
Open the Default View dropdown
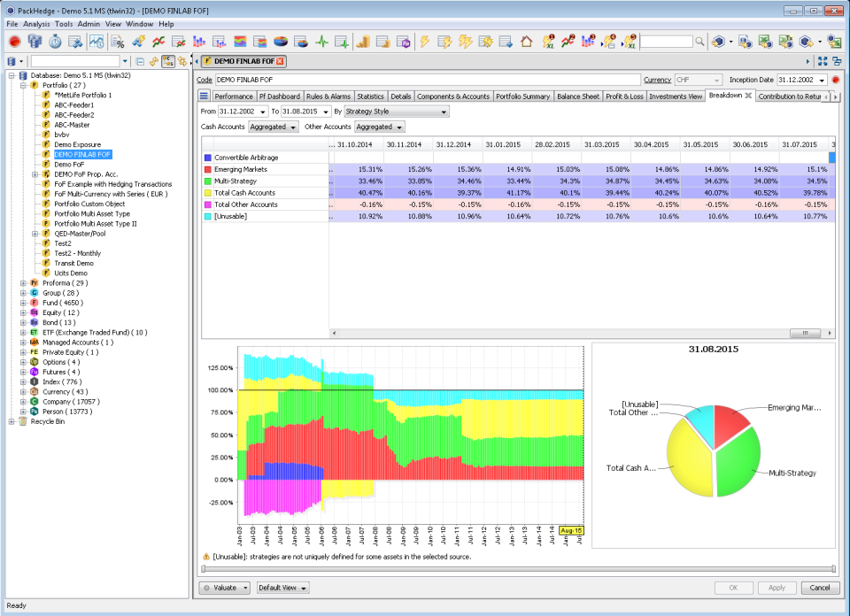click(x=282, y=588)
